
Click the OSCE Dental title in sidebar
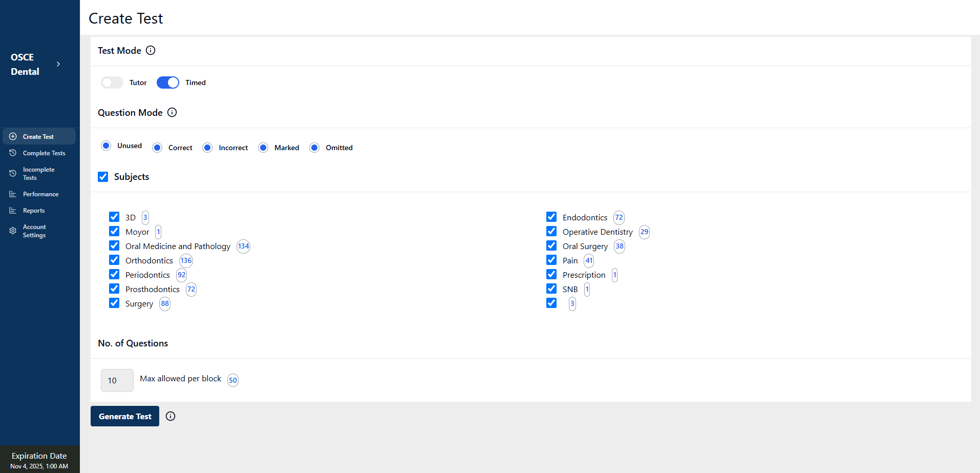click(x=25, y=64)
